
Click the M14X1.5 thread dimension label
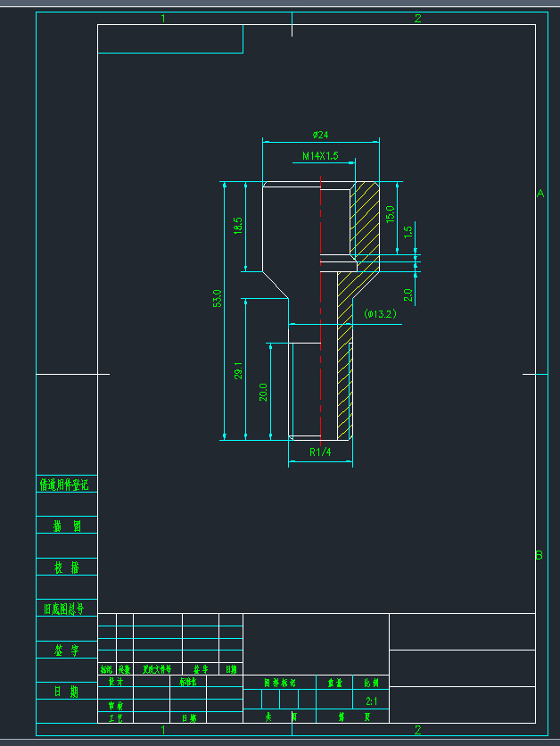point(320,156)
